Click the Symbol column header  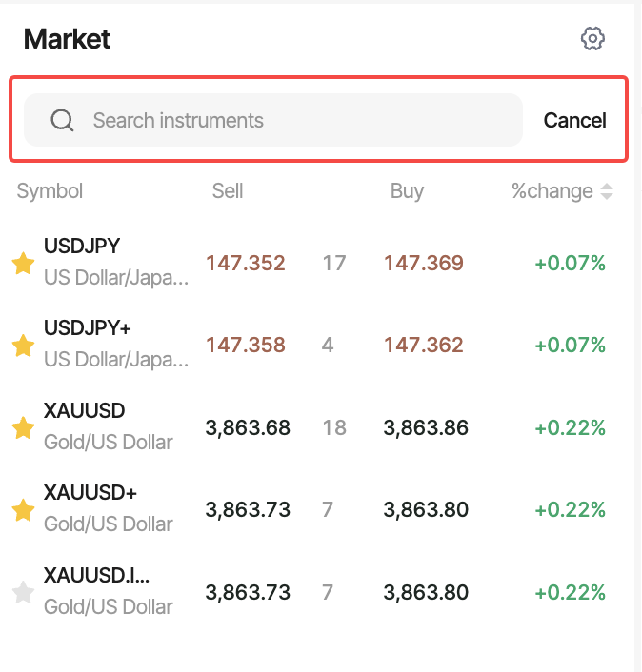click(50, 191)
